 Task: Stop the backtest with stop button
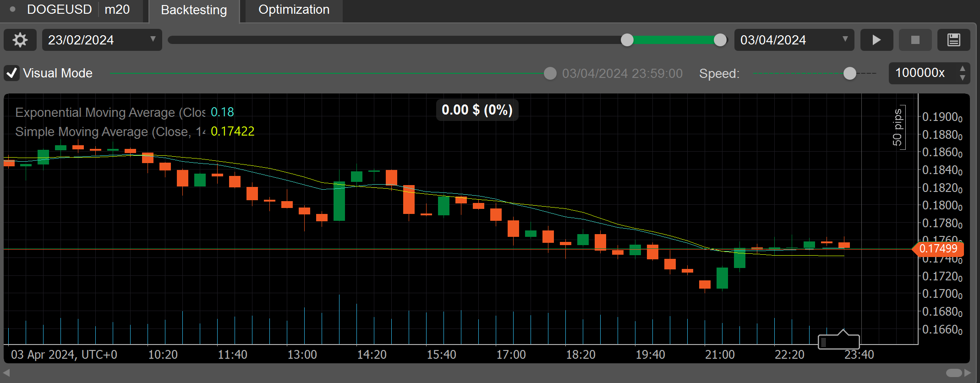coord(915,40)
